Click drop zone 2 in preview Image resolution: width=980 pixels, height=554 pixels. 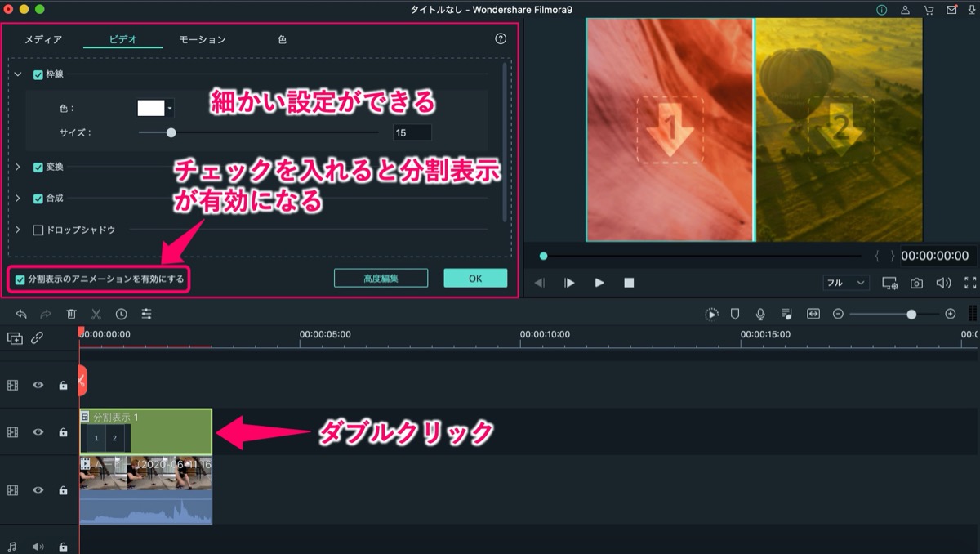840,131
